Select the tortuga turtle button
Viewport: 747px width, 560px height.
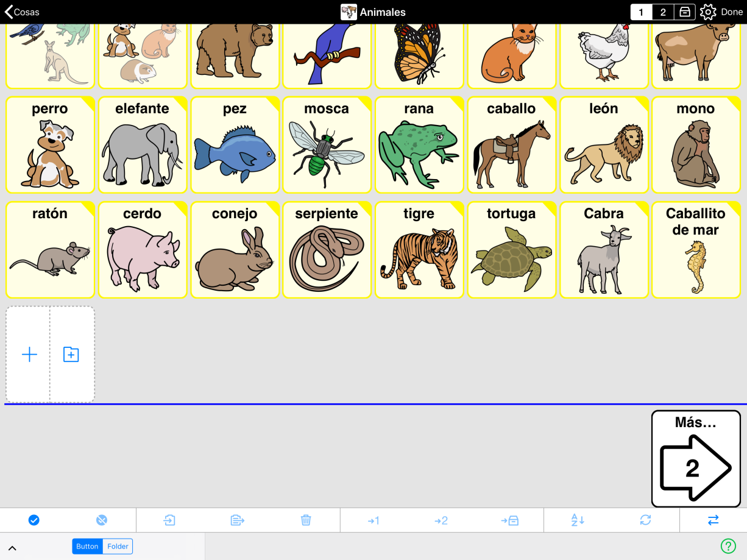511,250
